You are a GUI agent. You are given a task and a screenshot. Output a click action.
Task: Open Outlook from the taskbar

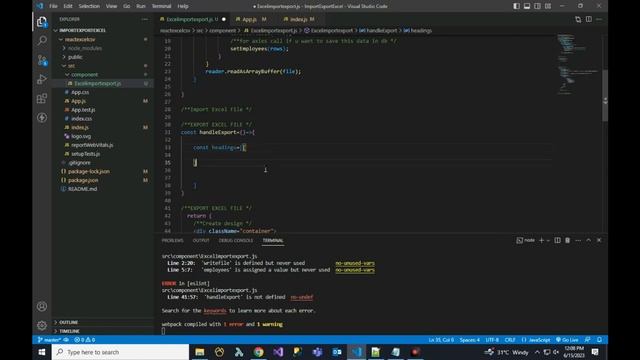click(337, 352)
